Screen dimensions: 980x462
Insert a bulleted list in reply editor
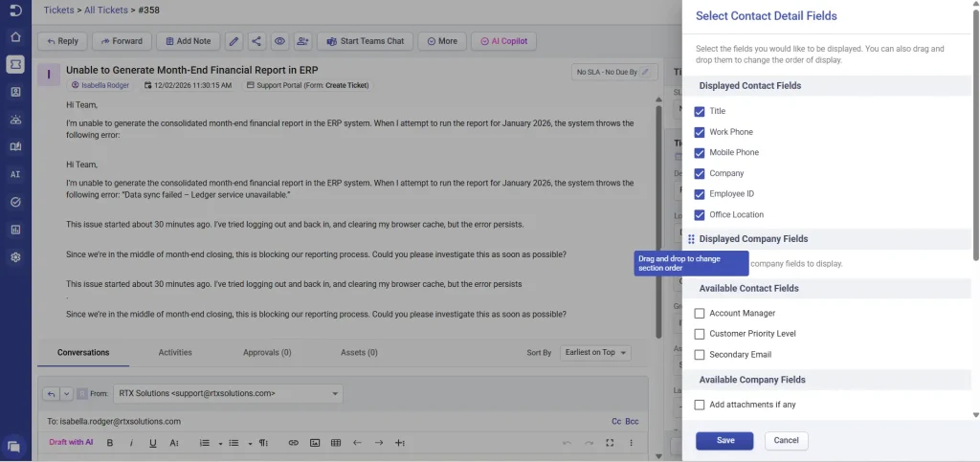tap(234, 443)
